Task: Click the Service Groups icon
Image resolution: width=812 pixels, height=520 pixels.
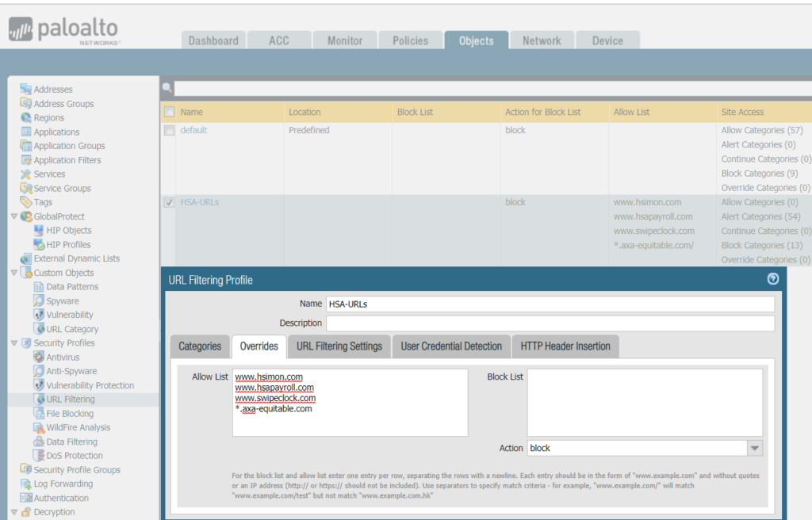Action: 26,188
